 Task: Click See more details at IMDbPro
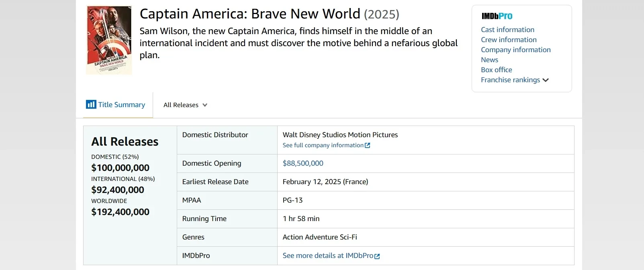tap(328, 256)
